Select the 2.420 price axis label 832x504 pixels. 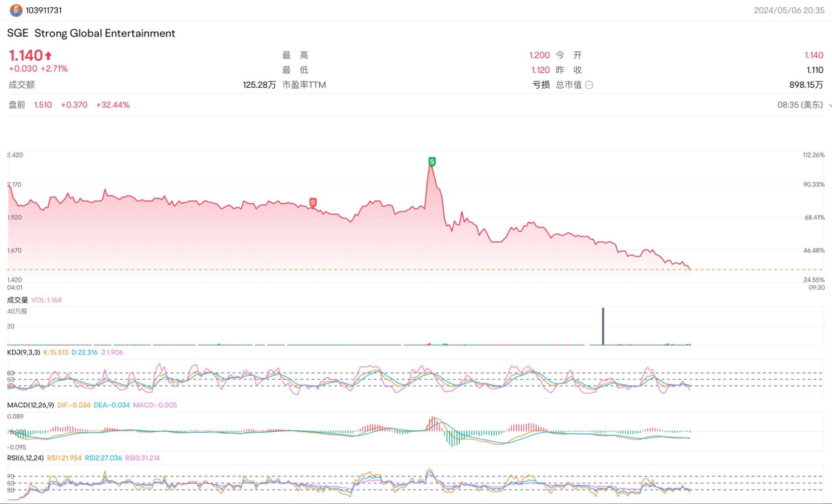tap(15, 155)
